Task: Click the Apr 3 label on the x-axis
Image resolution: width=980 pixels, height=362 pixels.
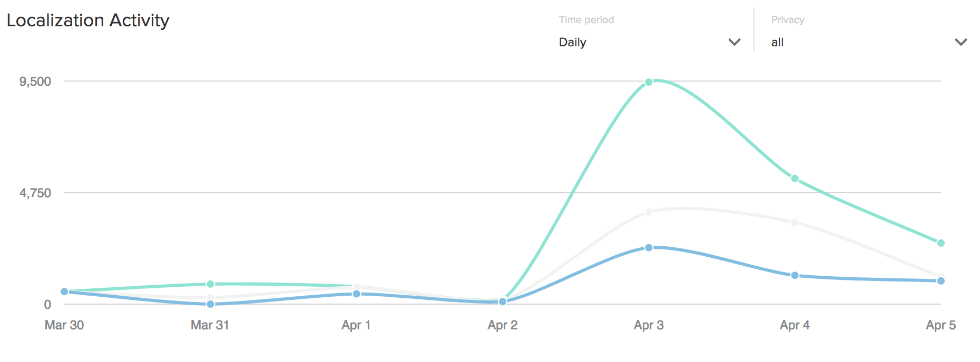Action: [x=649, y=325]
